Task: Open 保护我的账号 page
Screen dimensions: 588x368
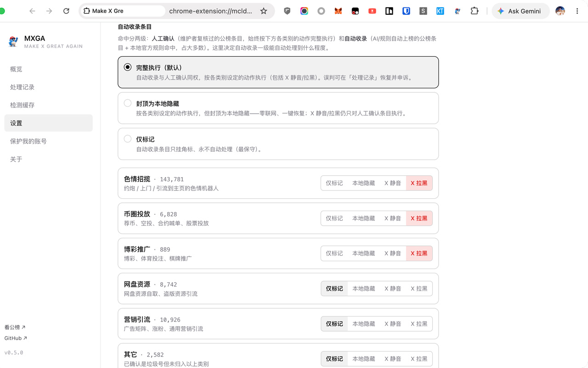Action: [x=48, y=141]
